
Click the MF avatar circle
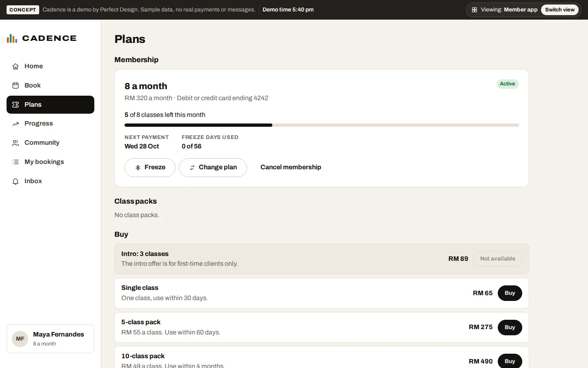[20, 339]
